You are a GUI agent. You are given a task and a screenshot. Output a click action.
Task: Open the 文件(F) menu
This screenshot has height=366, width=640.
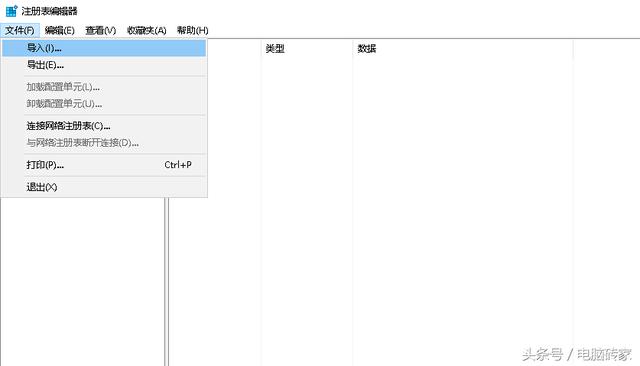[x=20, y=30]
